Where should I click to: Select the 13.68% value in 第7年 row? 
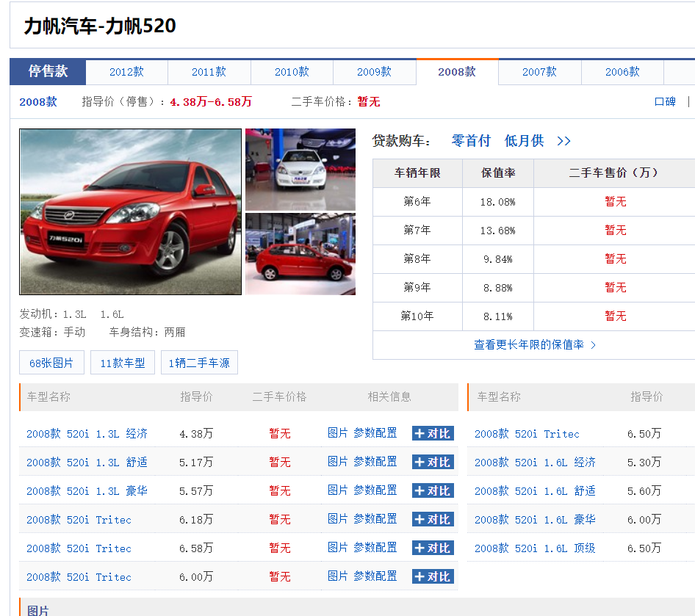498,231
